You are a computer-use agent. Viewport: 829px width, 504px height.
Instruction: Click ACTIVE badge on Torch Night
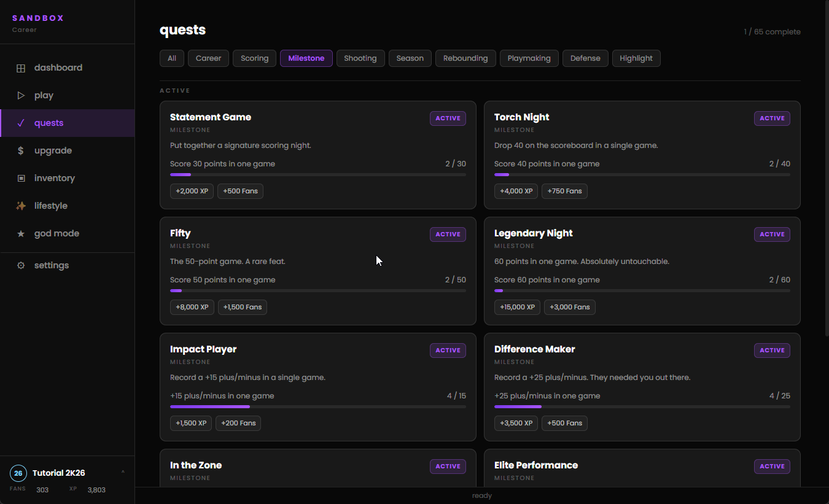tap(772, 118)
